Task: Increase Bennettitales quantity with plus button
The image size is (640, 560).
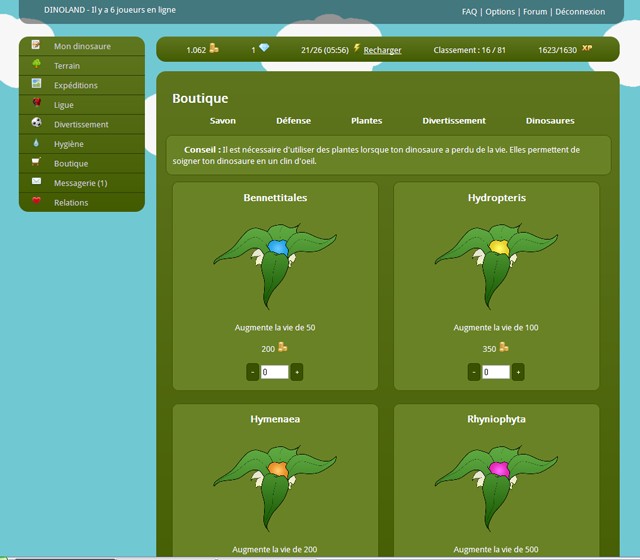Action: 297,372
